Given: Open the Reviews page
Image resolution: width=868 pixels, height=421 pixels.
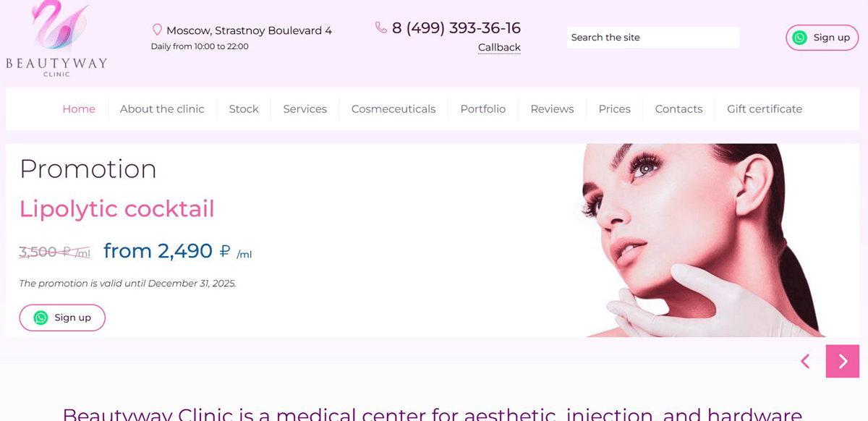Looking at the screenshot, I should [552, 109].
